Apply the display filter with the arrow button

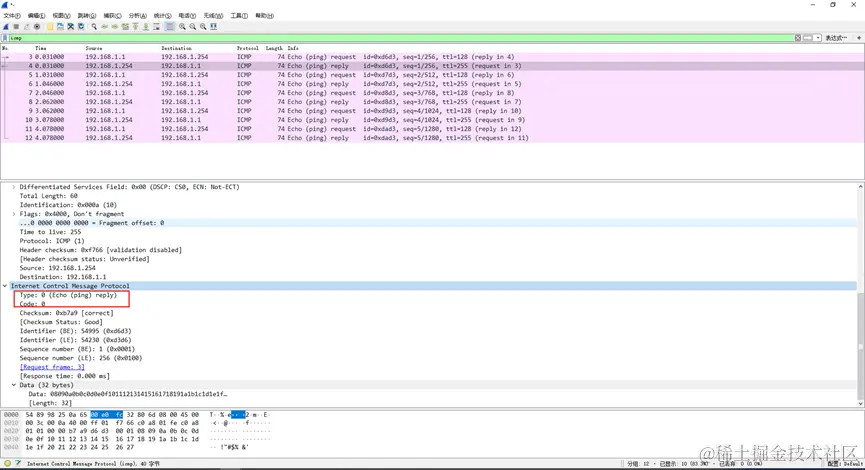[808, 38]
